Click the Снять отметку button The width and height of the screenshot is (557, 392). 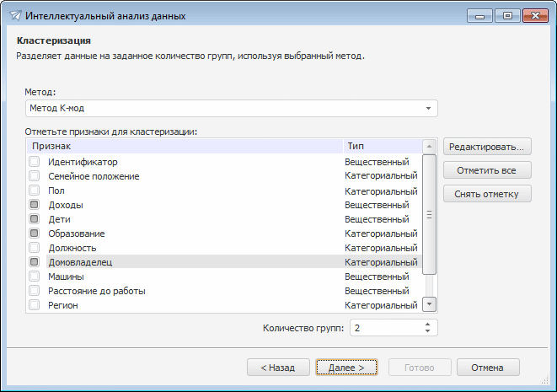[487, 194]
